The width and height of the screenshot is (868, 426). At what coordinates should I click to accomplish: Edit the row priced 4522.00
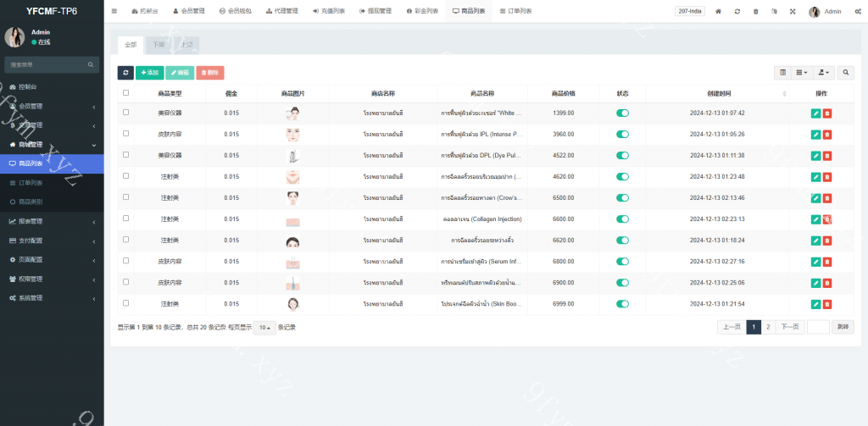point(815,156)
